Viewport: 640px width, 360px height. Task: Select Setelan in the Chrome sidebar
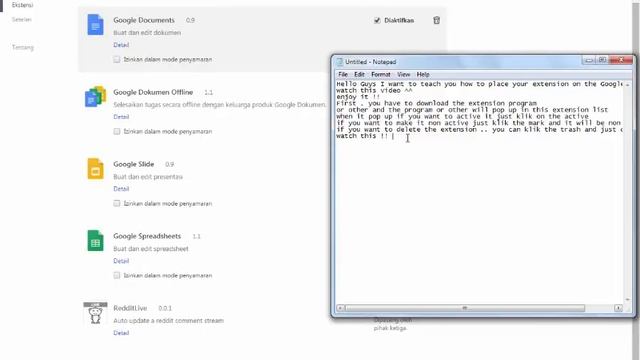(x=22, y=19)
